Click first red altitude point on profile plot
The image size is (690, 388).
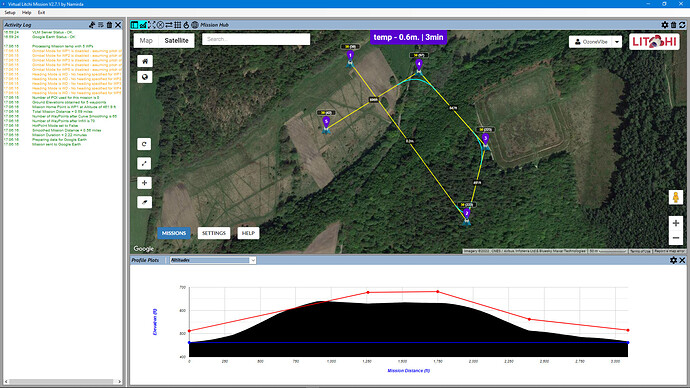(x=189, y=331)
